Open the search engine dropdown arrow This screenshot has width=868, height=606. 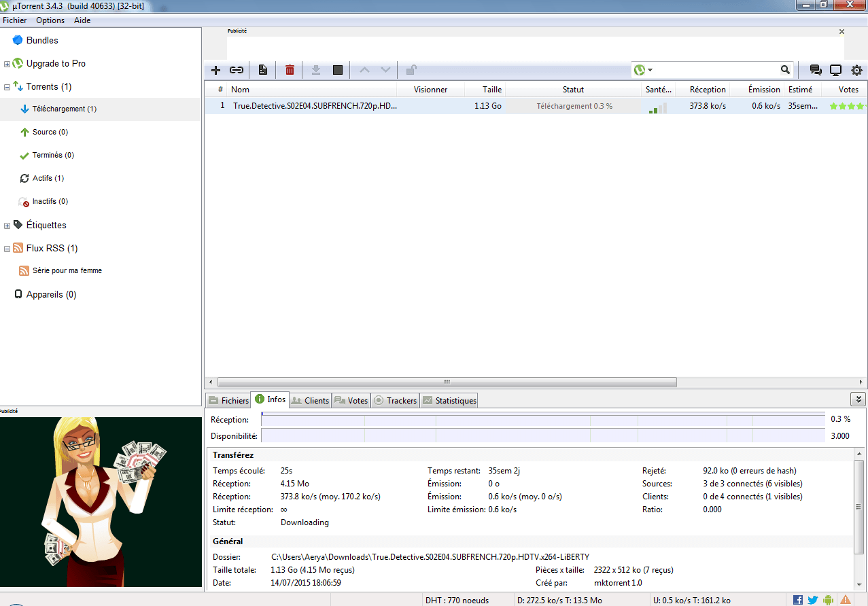tap(650, 70)
